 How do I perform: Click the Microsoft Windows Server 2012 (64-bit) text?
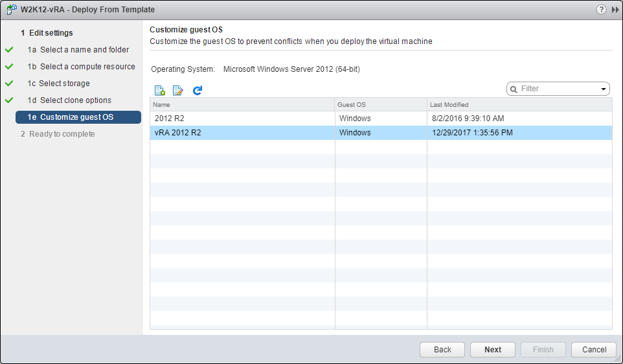tap(291, 69)
